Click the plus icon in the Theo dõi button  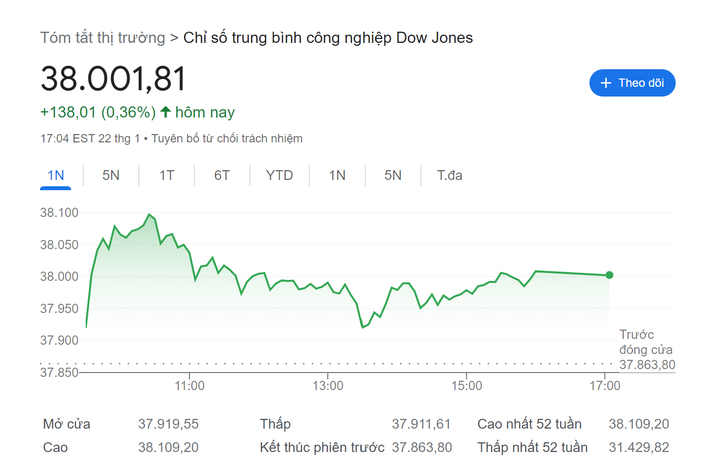(606, 83)
